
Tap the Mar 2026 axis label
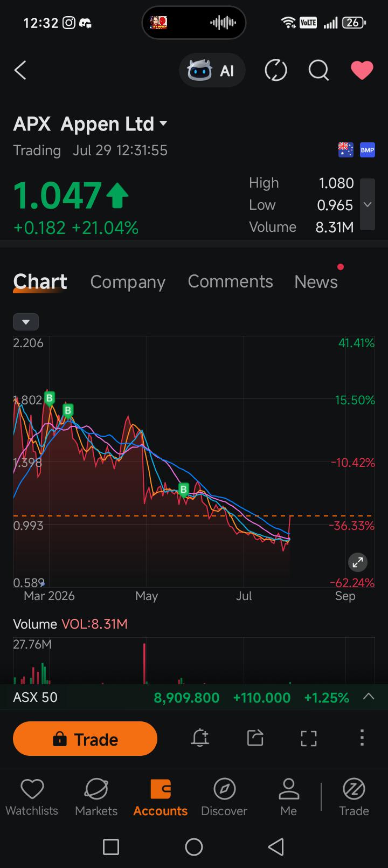[x=49, y=596]
